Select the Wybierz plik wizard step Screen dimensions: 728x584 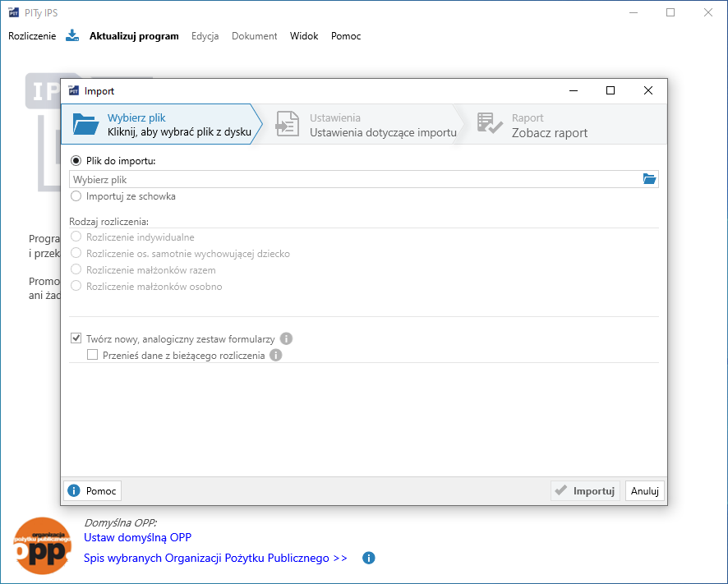(x=161, y=125)
